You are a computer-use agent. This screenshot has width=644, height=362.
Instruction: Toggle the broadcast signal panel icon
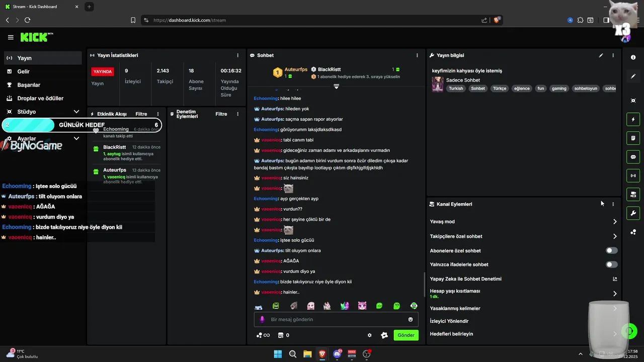click(x=633, y=175)
